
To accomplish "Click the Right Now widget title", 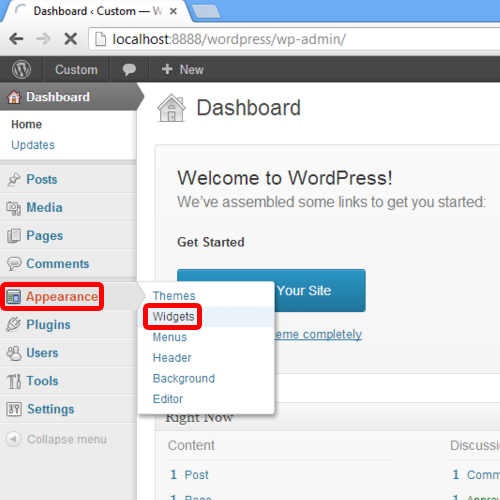I will point(199,418).
